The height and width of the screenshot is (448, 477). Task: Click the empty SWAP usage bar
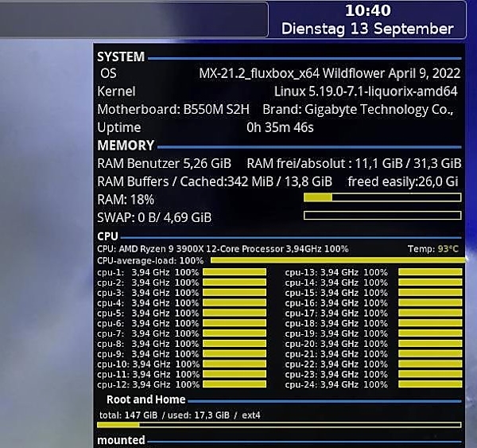(x=382, y=216)
